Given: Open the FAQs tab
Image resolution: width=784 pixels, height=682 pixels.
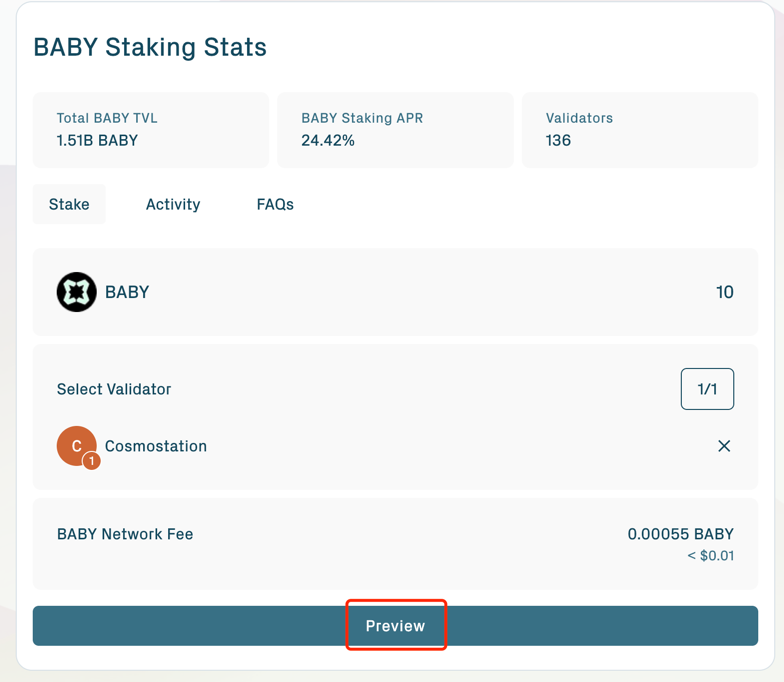Looking at the screenshot, I should coord(275,204).
